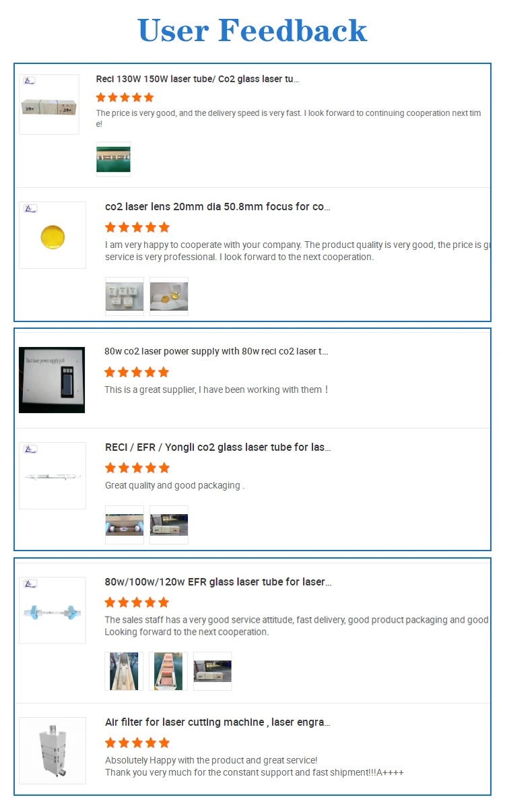Image resolution: width=505 pixels, height=812 pixels.
Task: Click the air filter machine product image
Action: pyautogui.click(x=53, y=750)
